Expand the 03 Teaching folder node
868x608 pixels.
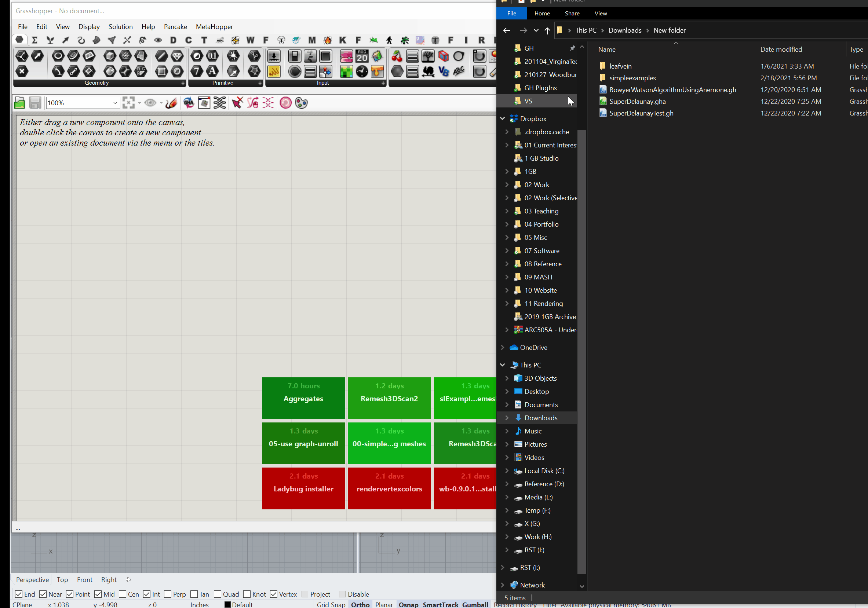(x=507, y=211)
